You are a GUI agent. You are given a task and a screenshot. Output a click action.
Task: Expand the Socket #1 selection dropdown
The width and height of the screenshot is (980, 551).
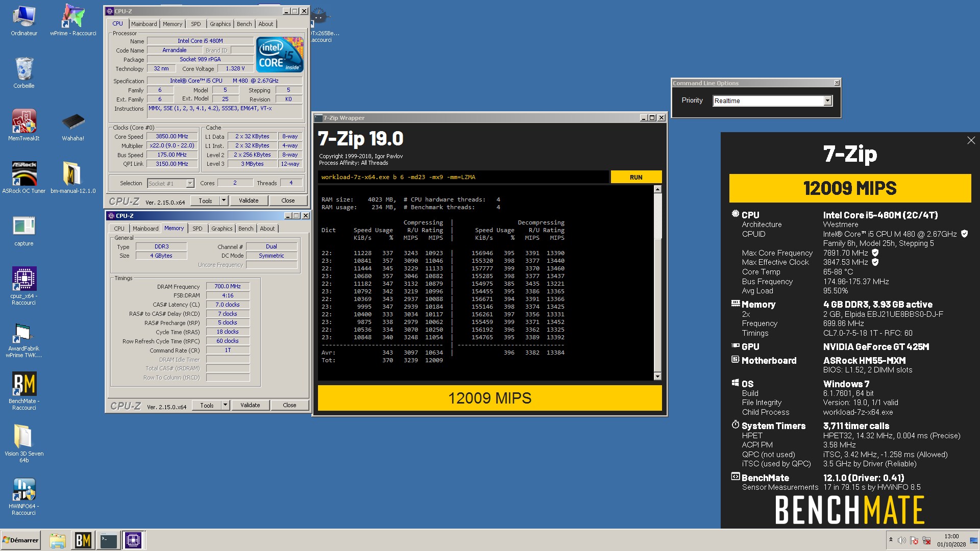(x=190, y=183)
